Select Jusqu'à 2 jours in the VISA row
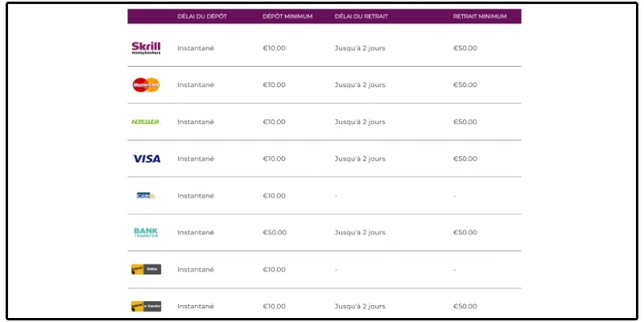Image resolution: width=644 pixels, height=322 pixels. (360, 159)
